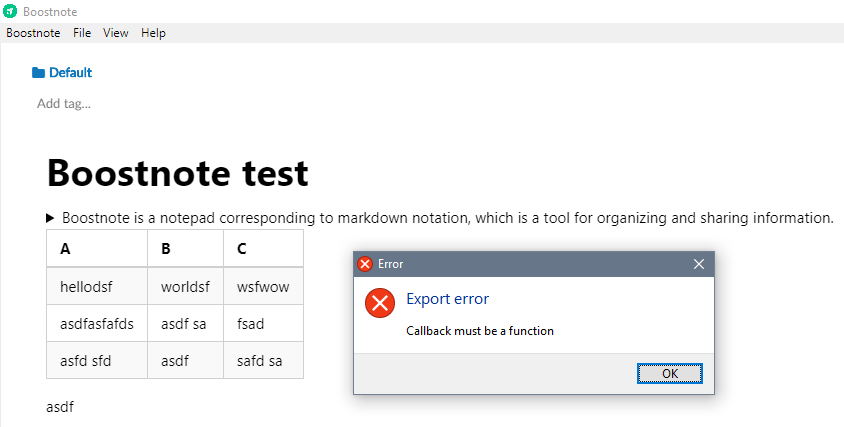This screenshot has width=844, height=427.
Task: Click the 'asfd sfd' table cell
Action: 97,360
